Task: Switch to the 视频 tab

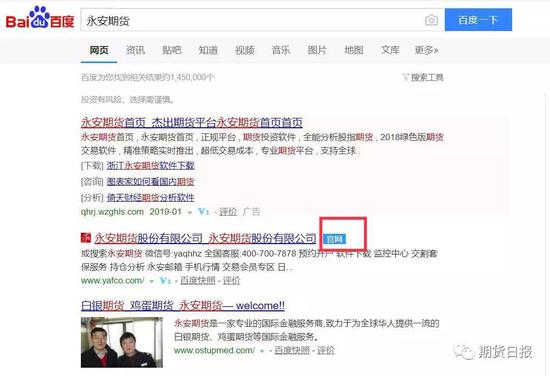Action: tap(245, 50)
